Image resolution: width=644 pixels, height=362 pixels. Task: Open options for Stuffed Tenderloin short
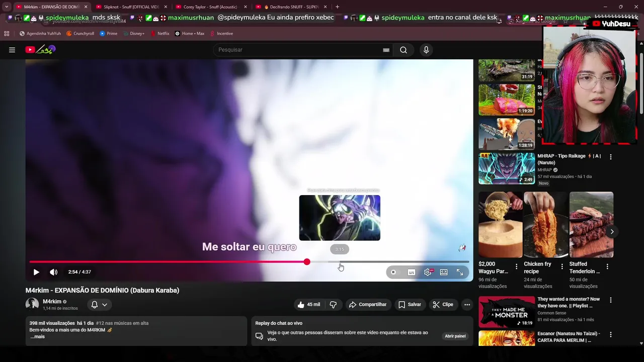(x=607, y=267)
